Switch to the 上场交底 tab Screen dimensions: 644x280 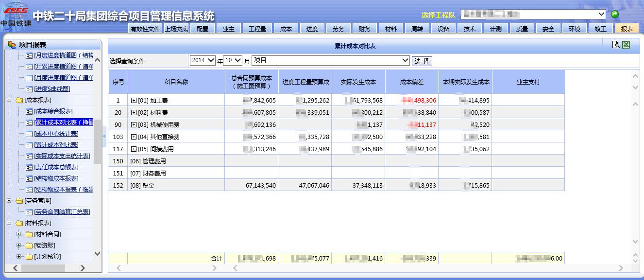pos(176,29)
